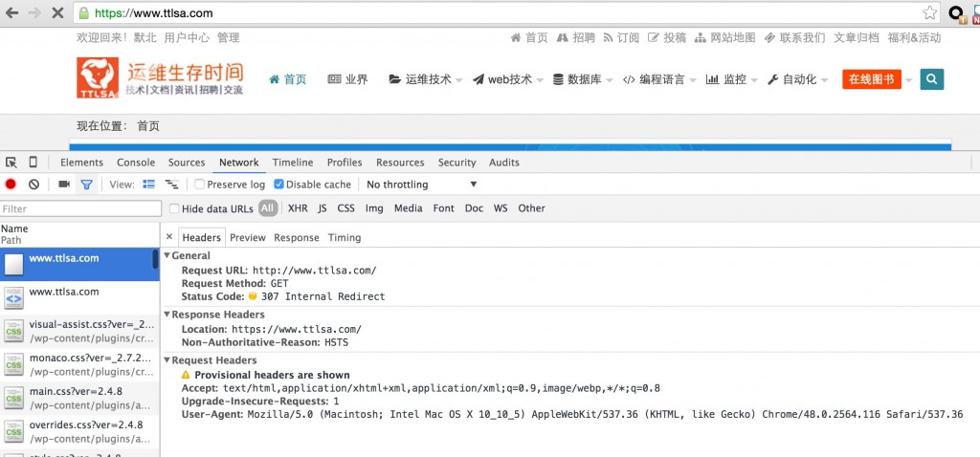Screen dimensions: 980x457
Task: Filter requests by JS
Action: (322, 208)
